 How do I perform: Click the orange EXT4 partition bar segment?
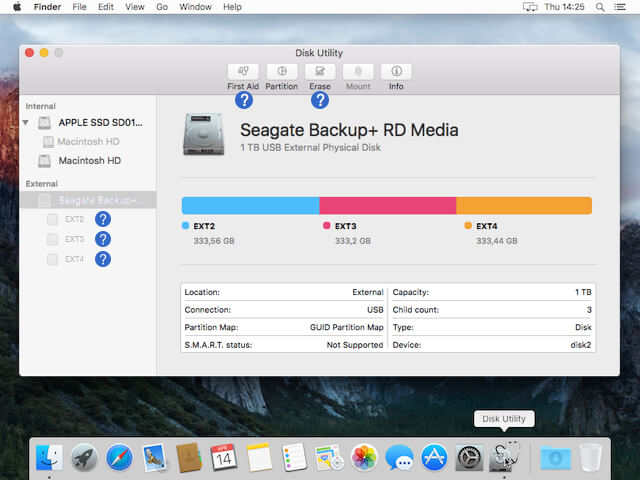524,205
